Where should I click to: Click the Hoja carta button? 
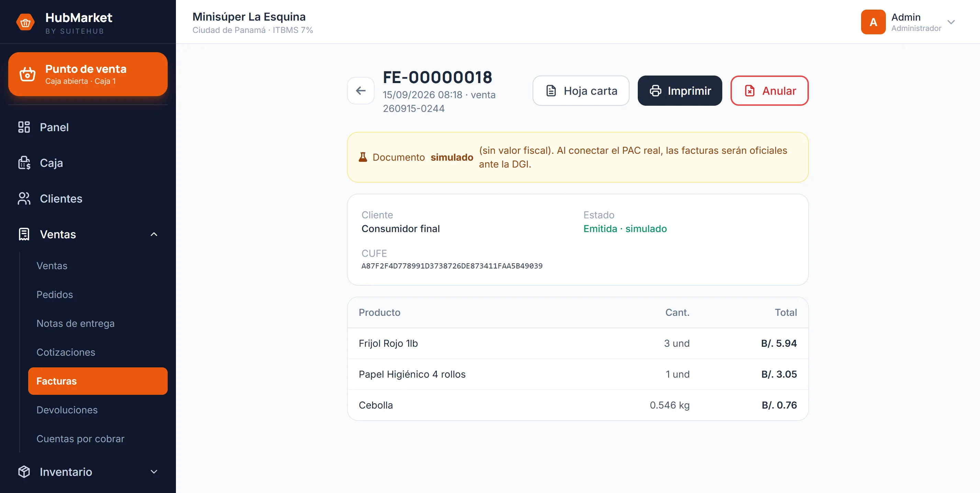[581, 91]
